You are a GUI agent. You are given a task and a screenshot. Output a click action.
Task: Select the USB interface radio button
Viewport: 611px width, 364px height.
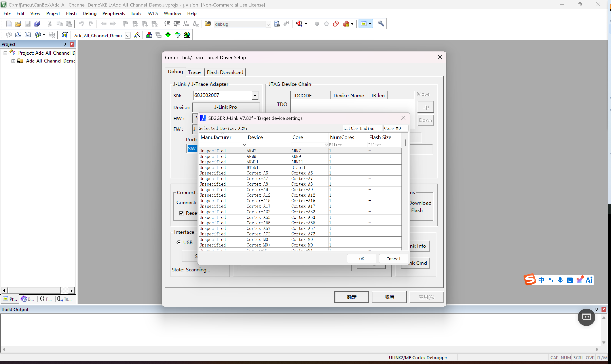point(178,242)
